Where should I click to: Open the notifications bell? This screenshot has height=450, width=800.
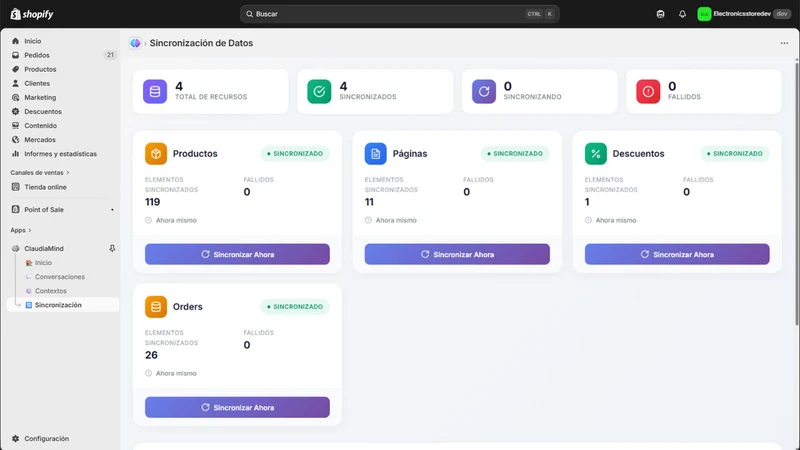(x=682, y=14)
